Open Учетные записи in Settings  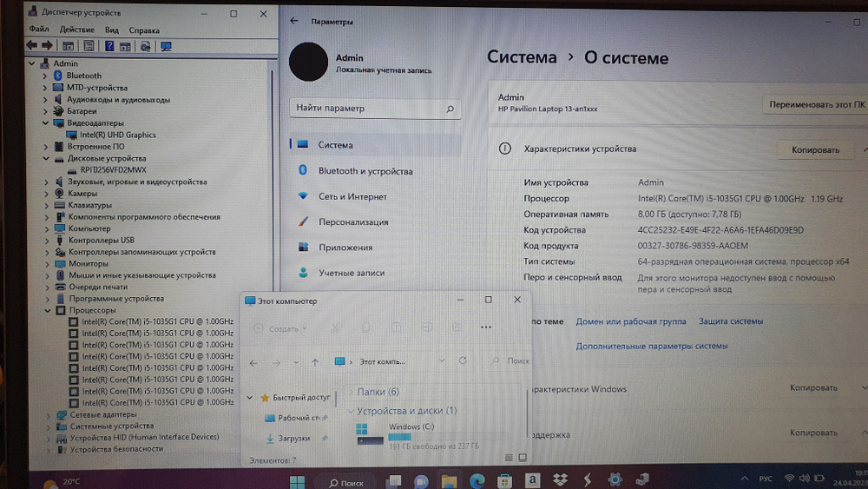pyautogui.click(x=352, y=273)
